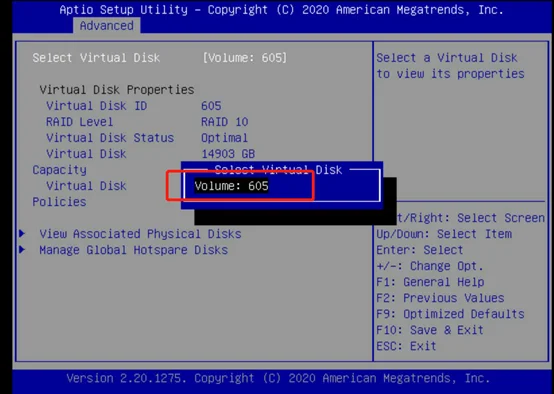Viewport: 554px width, 394px height.
Task: Click the 'Up/Down: Select Item' hint
Action: pos(444,234)
